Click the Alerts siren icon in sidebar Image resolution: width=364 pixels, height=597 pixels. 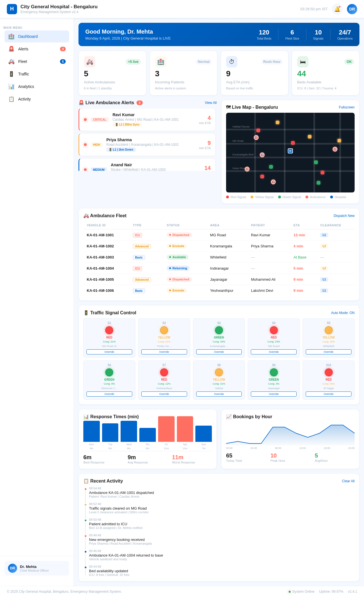point(11,49)
